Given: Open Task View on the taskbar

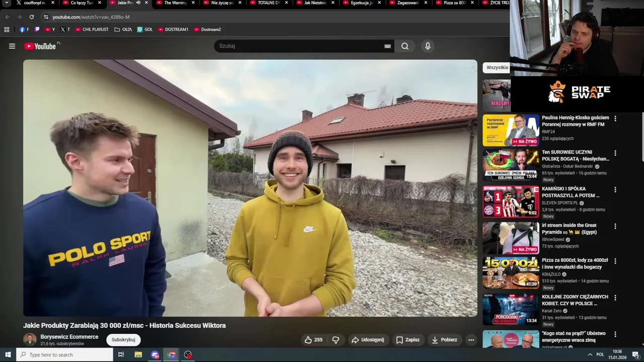Looking at the screenshot, I should pos(121,354).
